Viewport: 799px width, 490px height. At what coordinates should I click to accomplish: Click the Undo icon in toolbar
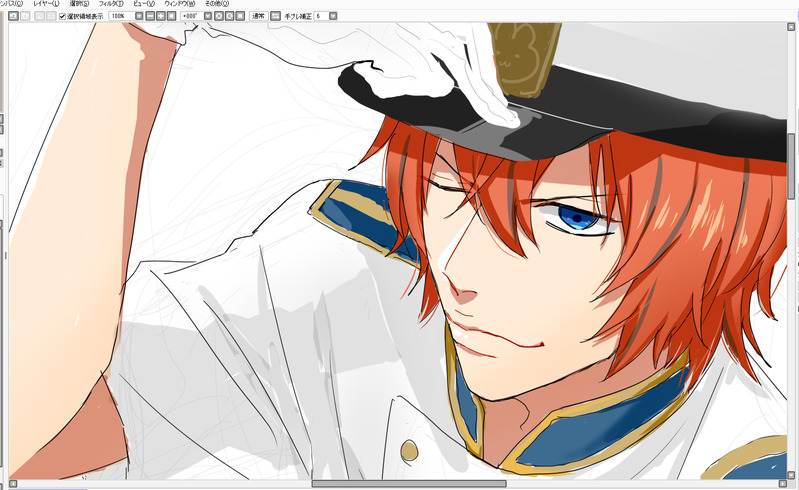click(x=13, y=16)
